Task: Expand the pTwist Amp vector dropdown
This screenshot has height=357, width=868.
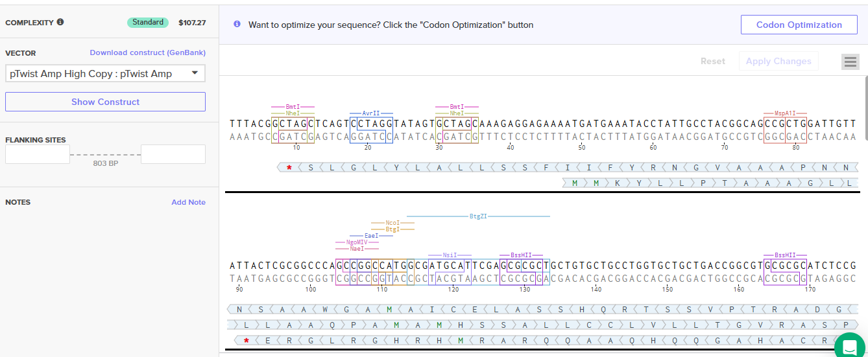Action: click(105, 74)
